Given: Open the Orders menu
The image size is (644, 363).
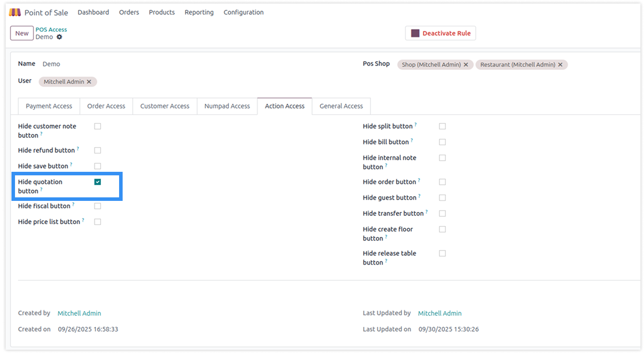Looking at the screenshot, I should [x=129, y=12].
